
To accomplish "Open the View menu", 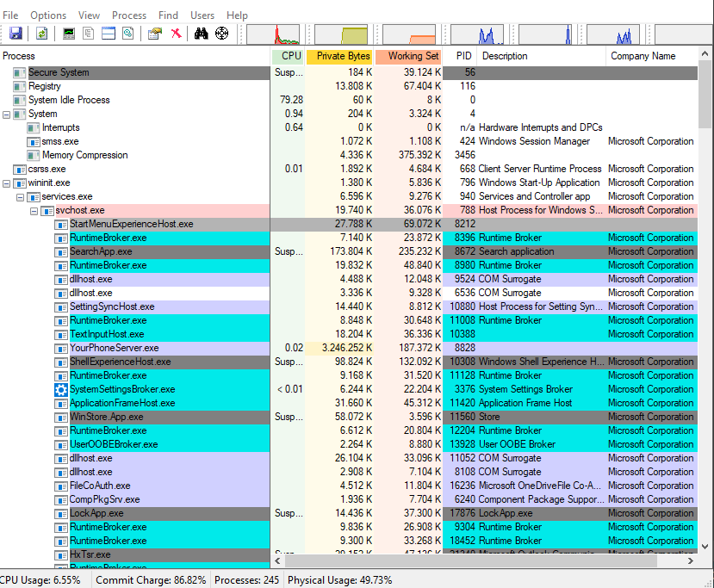I will click(89, 15).
